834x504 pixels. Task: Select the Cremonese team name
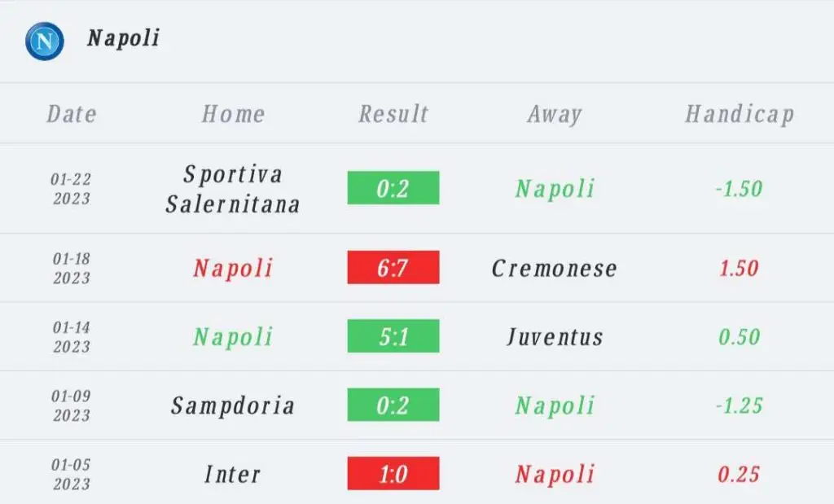point(554,268)
